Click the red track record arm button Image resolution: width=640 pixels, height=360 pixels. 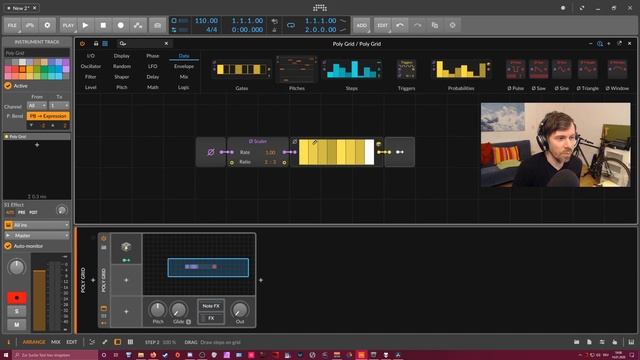[x=17, y=298]
